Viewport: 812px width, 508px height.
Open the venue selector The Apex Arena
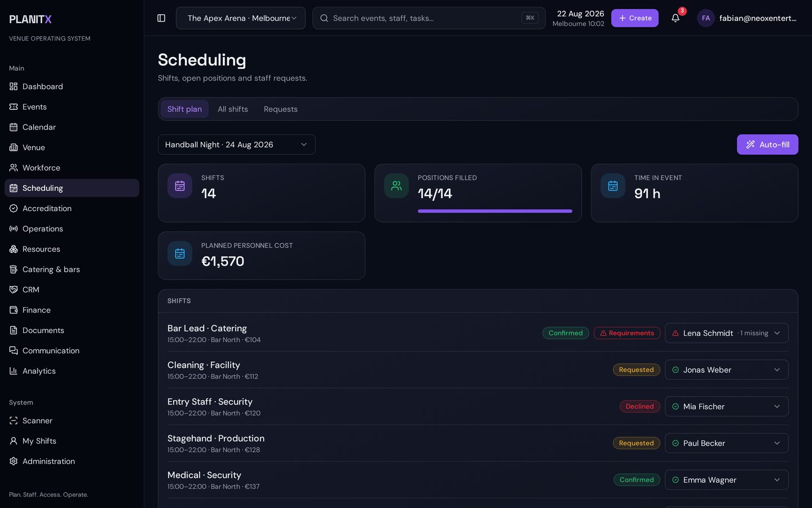[x=241, y=18]
